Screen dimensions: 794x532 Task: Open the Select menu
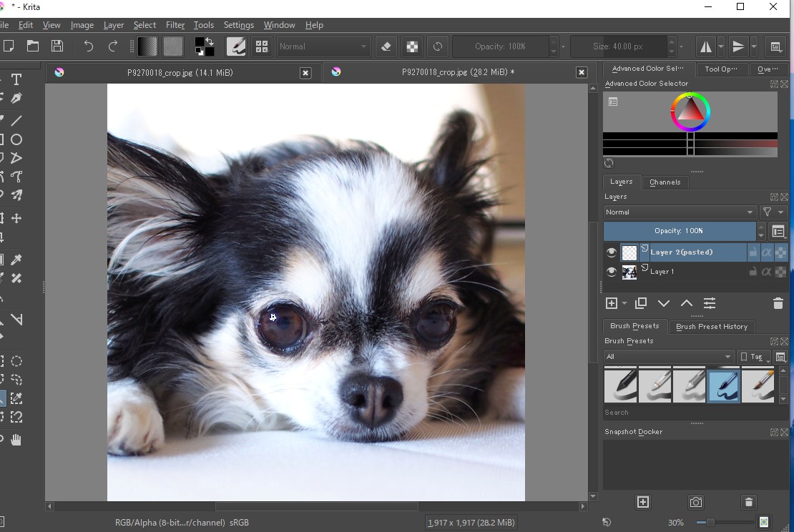(144, 25)
